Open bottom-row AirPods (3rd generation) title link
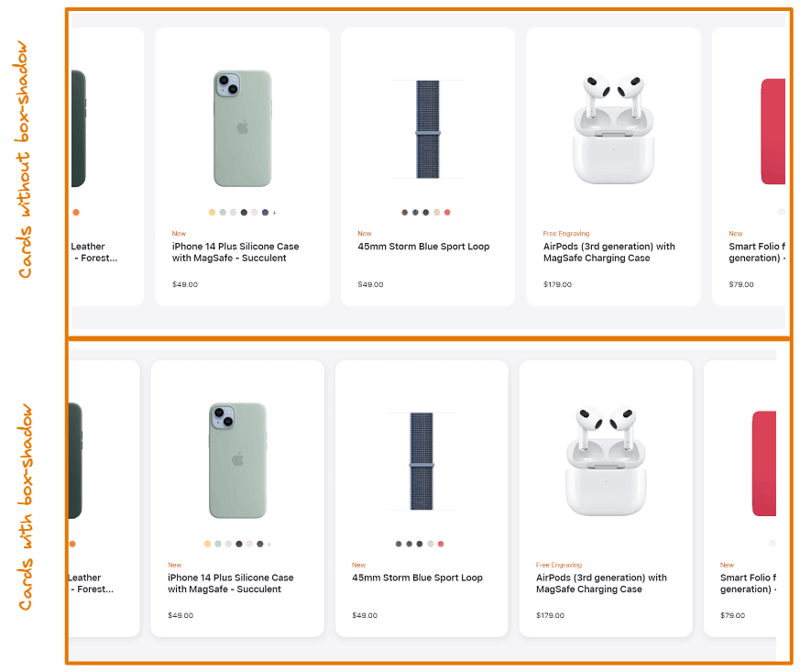The image size is (800, 672). pyautogui.click(x=601, y=583)
